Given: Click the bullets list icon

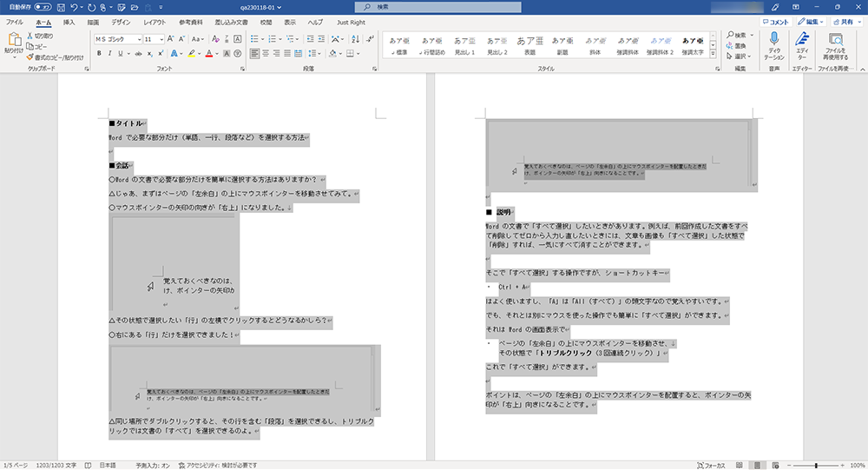Looking at the screenshot, I should point(254,39).
